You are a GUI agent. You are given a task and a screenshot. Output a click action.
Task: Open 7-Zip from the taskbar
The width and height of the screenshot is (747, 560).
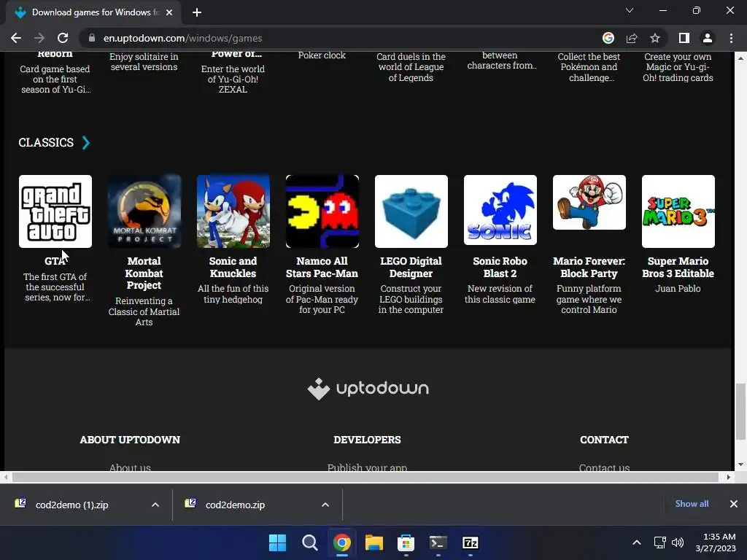coord(471,542)
